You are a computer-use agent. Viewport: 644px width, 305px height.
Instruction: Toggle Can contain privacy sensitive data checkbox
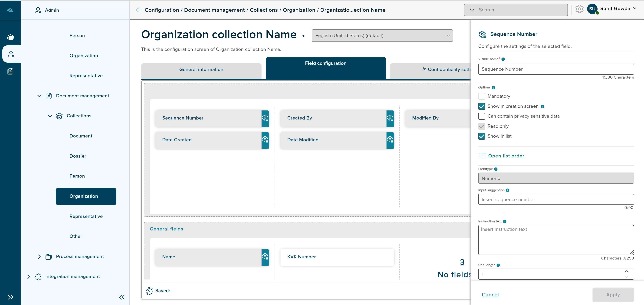click(481, 116)
